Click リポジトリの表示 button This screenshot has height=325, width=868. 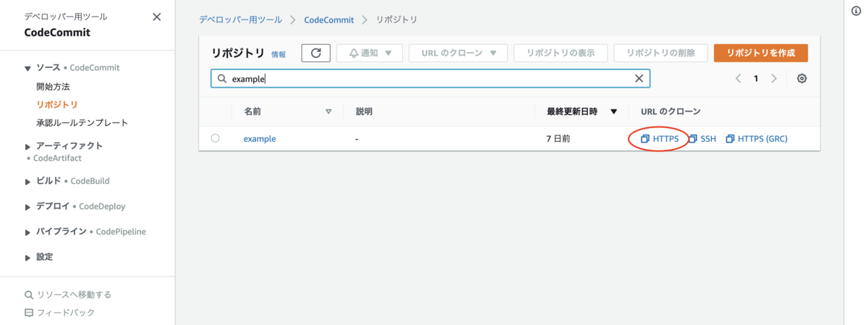point(561,53)
